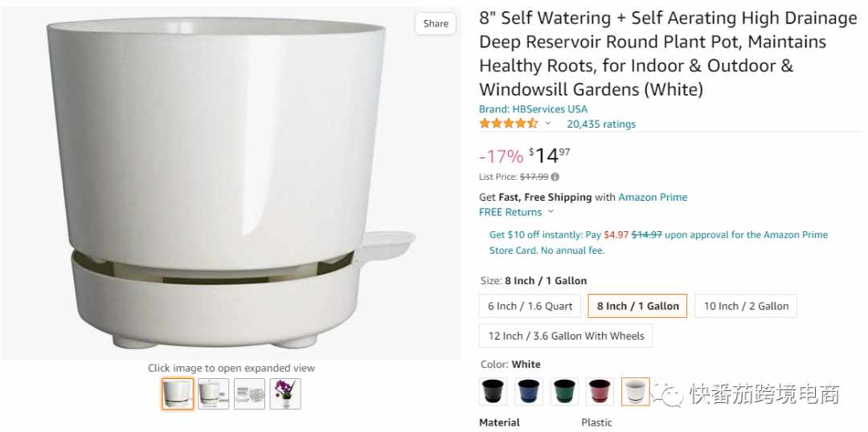
Task: Click the Share button on product image
Action: [436, 23]
